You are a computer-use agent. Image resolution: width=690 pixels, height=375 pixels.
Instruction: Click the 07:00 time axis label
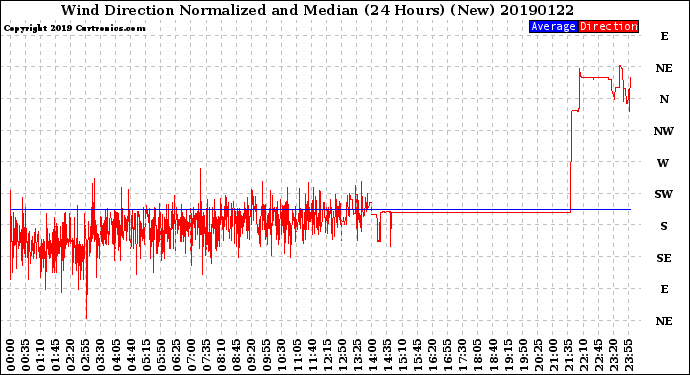[191, 355]
